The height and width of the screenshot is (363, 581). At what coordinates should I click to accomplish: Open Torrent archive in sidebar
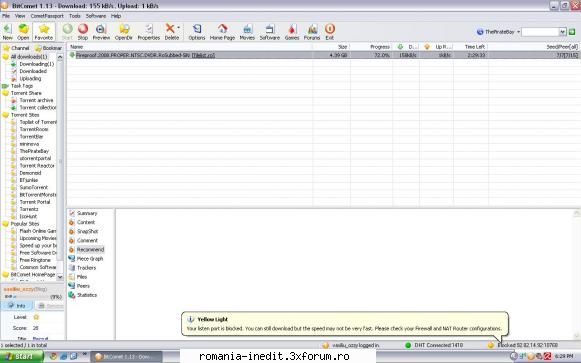[x=36, y=100]
